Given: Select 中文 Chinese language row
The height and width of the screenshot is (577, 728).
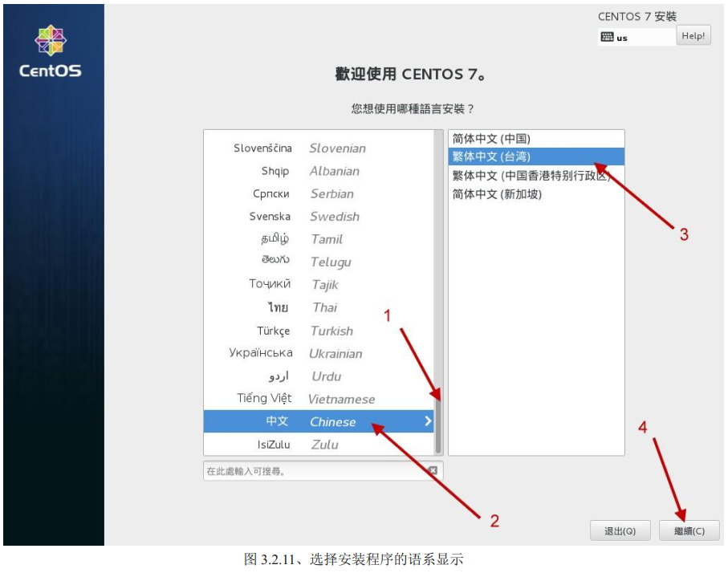Looking at the screenshot, I should pyautogui.click(x=319, y=421).
